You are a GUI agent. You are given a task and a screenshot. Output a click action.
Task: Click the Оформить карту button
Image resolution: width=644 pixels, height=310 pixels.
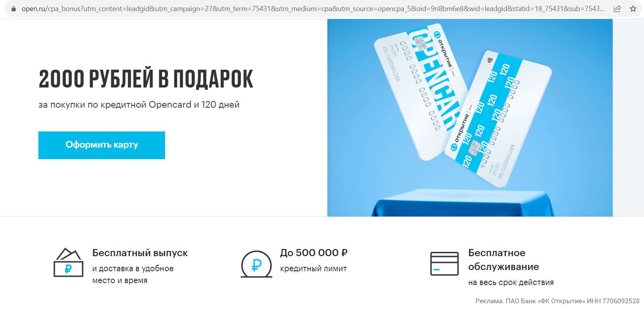tap(102, 145)
